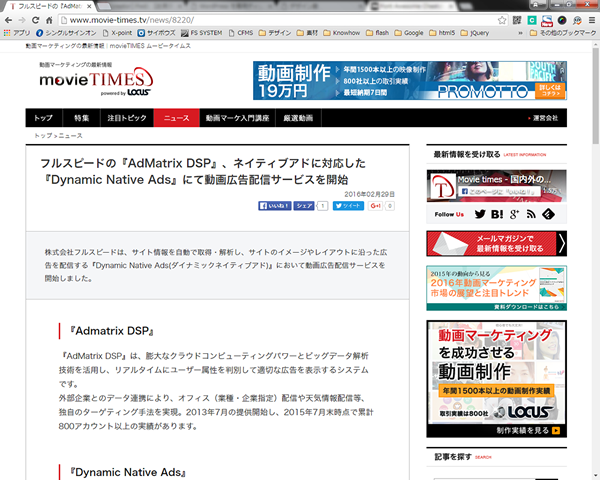The width and height of the screenshot is (600, 480).
Task: Close the current フルスピードの browser tab
Action: click(90, 6)
